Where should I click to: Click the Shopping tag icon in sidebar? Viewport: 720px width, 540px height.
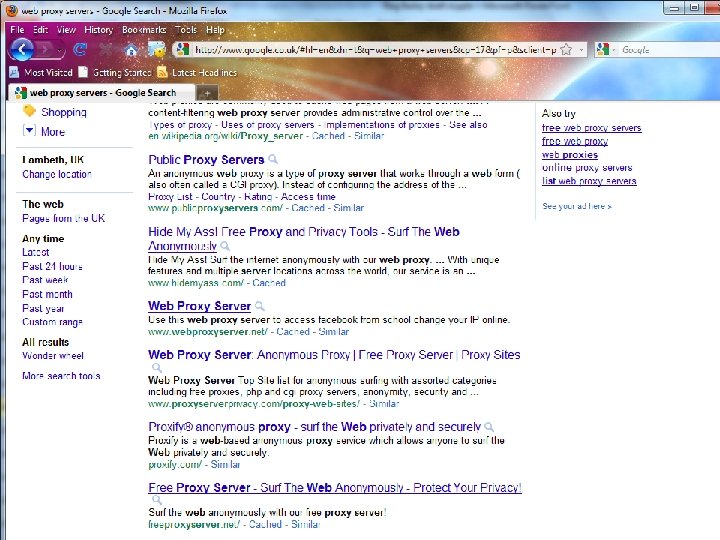(x=29, y=111)
